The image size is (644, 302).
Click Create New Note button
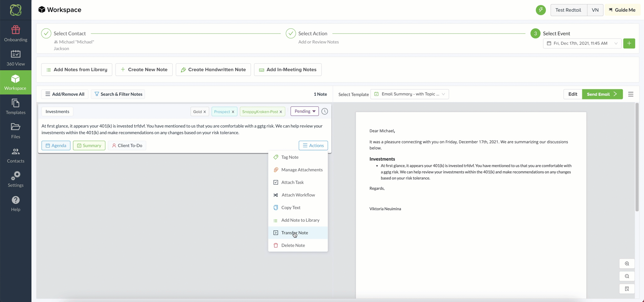144,70
